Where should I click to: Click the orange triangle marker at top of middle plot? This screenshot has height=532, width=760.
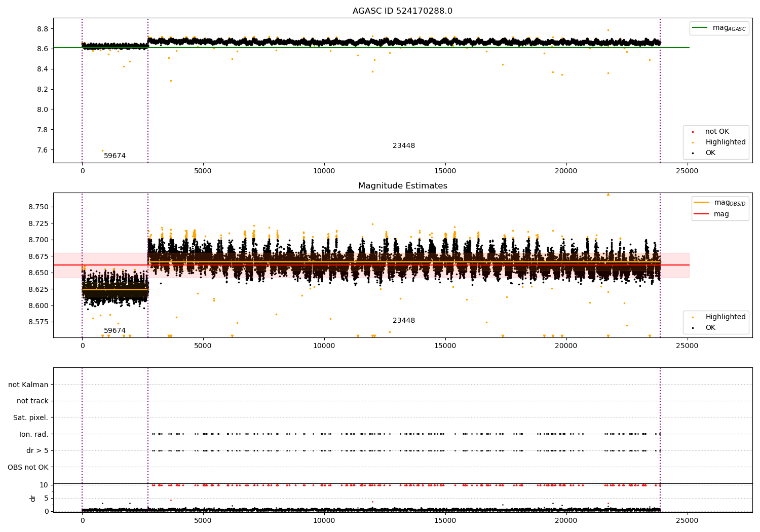click(x=608, y=195)
